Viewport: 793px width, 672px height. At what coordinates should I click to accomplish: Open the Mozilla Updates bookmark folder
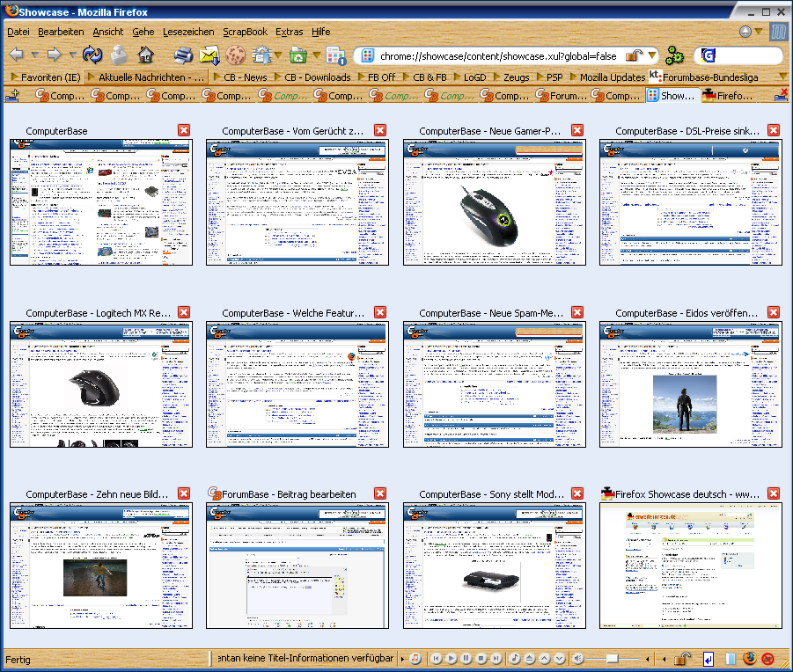pyautogui.click(x=608, y=77)
